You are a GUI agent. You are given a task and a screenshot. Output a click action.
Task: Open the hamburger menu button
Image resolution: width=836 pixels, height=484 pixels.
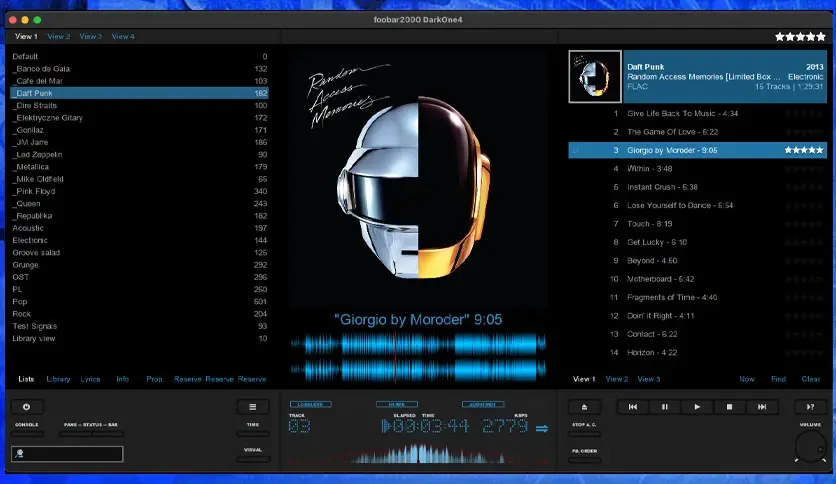(252, 407)
